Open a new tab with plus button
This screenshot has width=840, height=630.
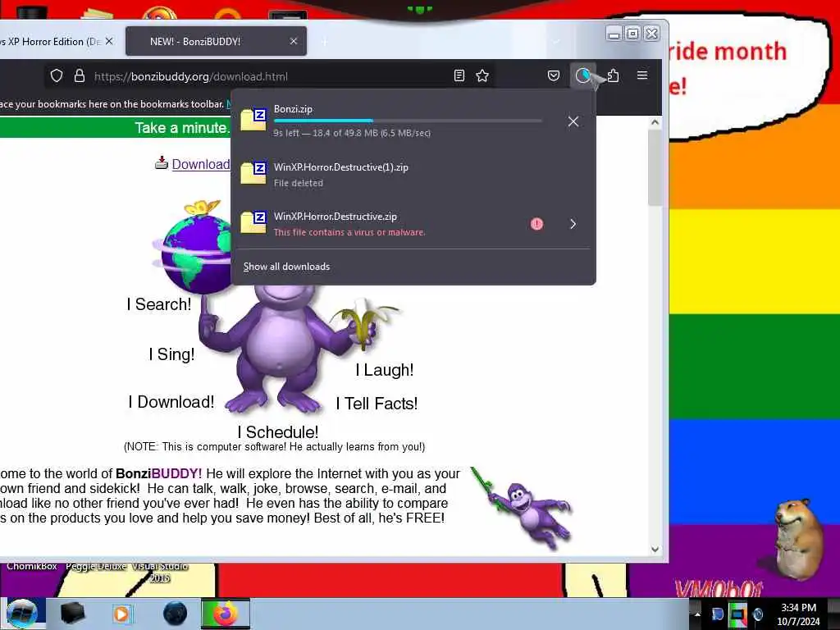325,42
